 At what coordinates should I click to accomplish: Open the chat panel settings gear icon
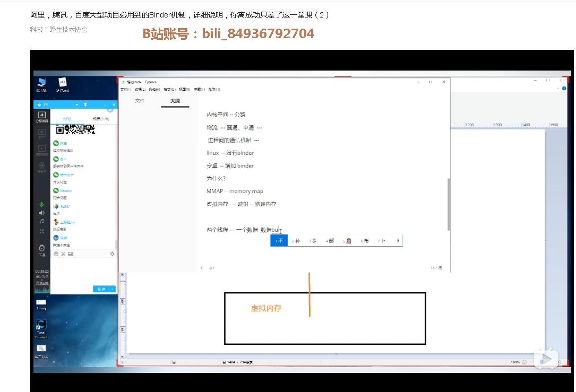pos(113,254)
